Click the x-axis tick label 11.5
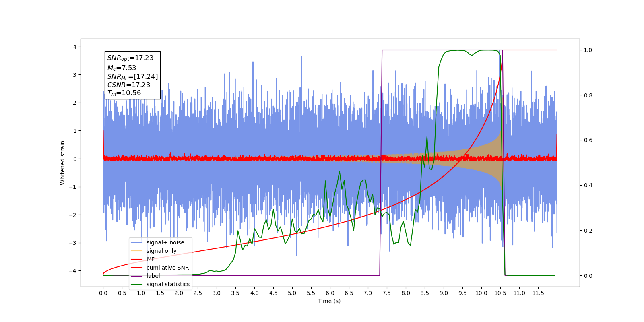Image resolution: width=644 pixels, height=322 pixels. pyautogui.click(x=538, y=293)
